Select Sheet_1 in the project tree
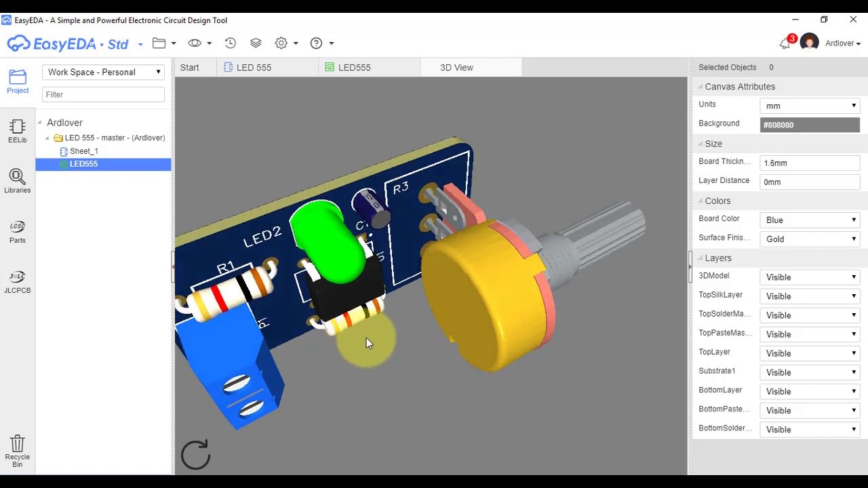The width and height of the screenshot is (868, 488). click(83, 151)
